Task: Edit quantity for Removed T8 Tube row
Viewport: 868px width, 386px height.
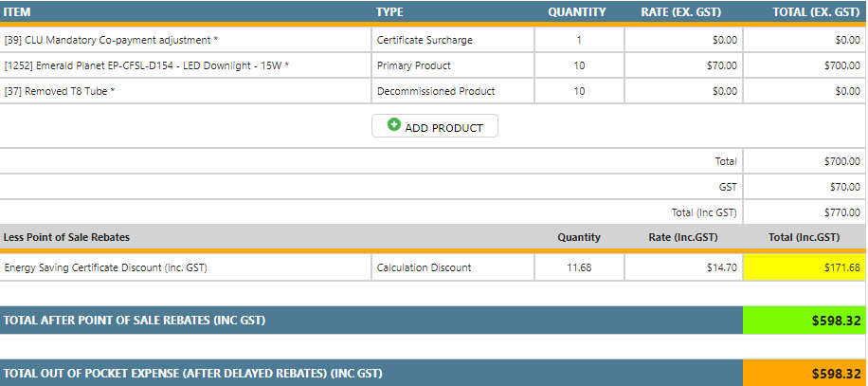Action: (x=579, y=91)
